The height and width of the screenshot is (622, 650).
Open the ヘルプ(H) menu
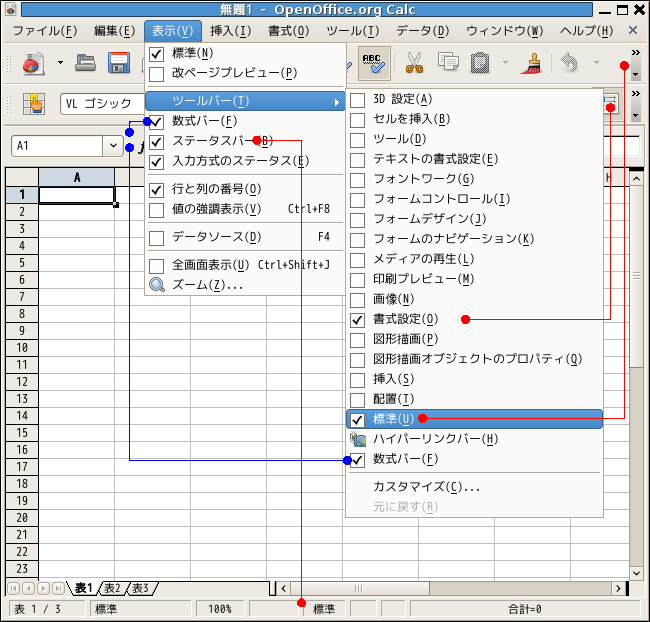[586, 31]
